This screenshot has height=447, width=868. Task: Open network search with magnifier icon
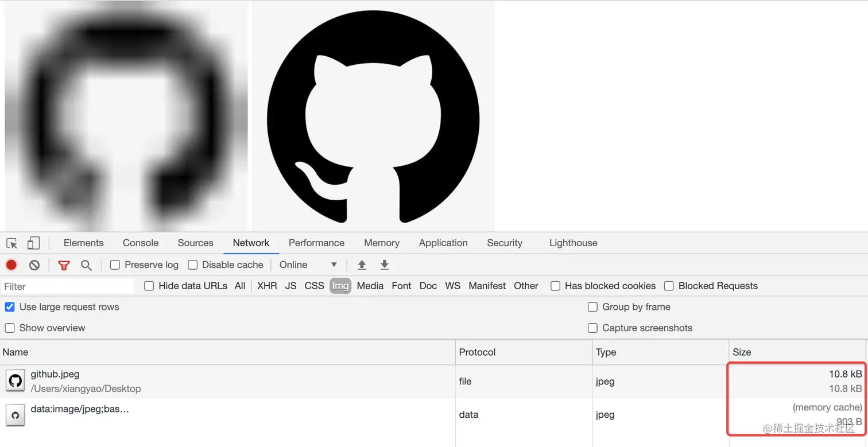(86, 265)
